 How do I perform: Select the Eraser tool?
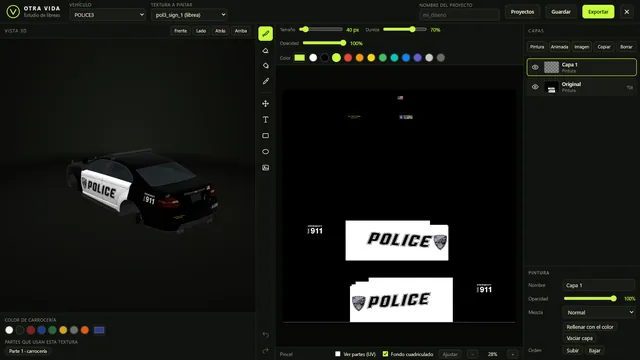(x=265, y=51)
